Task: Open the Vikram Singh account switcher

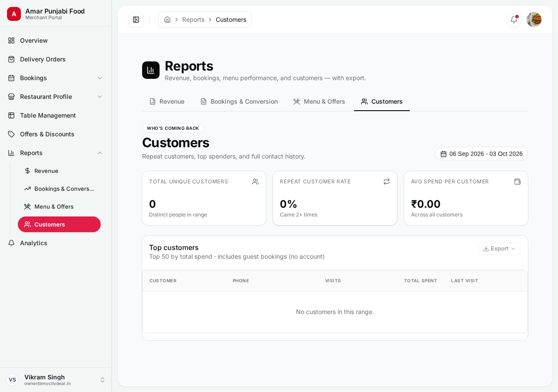Action: 56,380
